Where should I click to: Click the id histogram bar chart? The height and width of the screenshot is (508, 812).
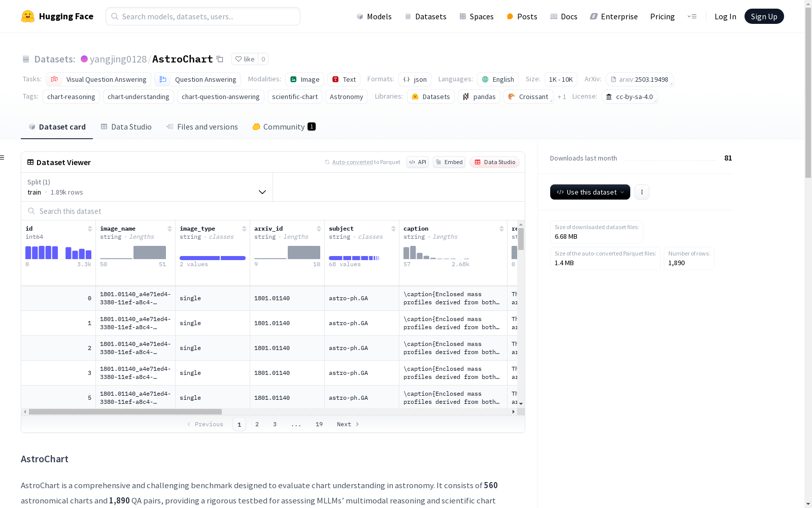(x=58, y=252)
